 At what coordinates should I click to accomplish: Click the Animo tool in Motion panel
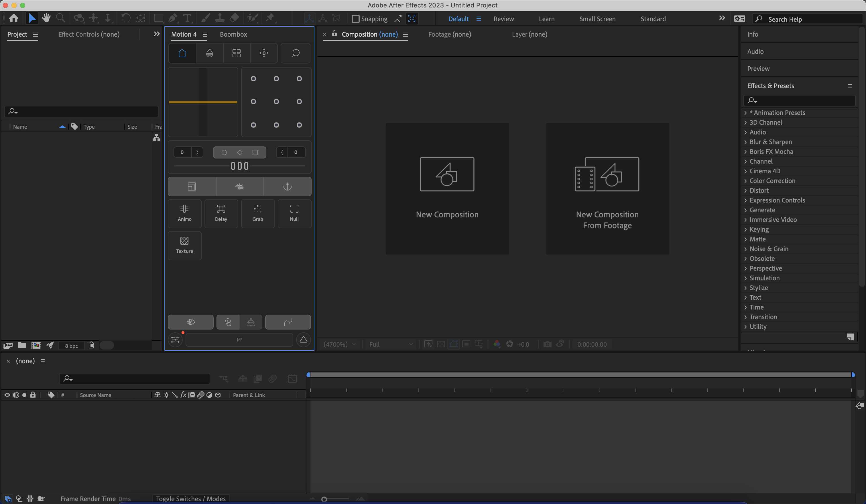pyautogui.click(x=184, y=213)
